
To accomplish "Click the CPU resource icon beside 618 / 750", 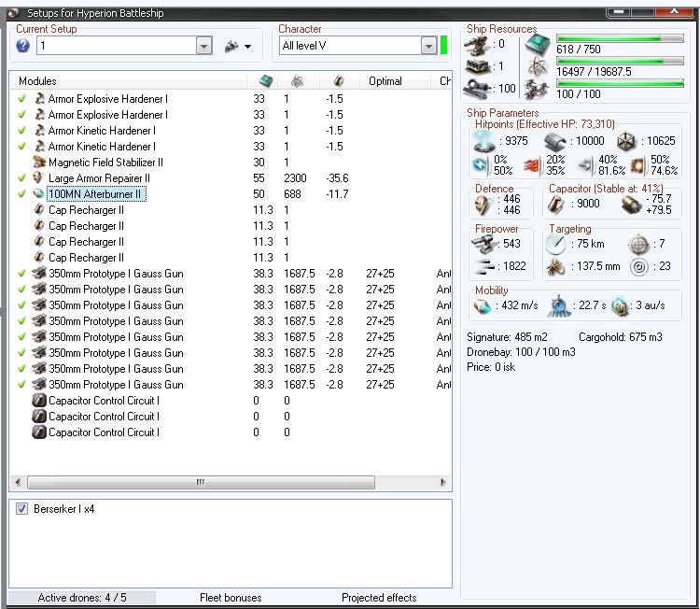I will (x=537, y=45).
